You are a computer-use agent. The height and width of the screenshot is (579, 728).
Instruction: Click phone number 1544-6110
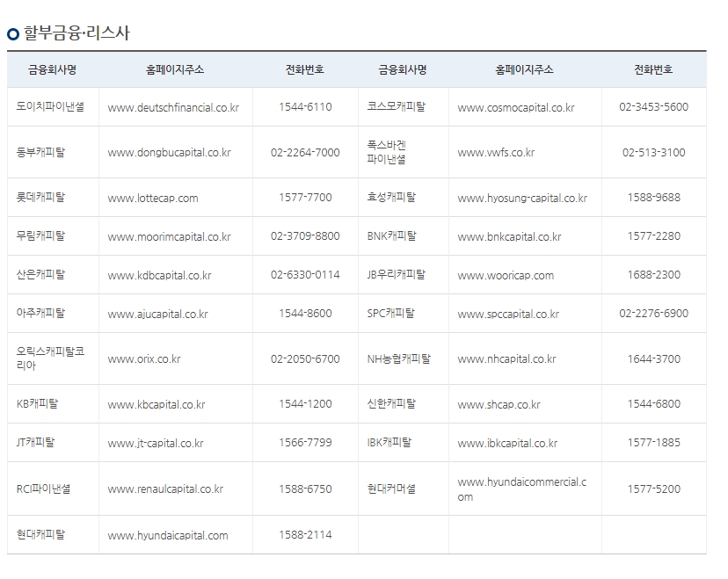point(305,106)
